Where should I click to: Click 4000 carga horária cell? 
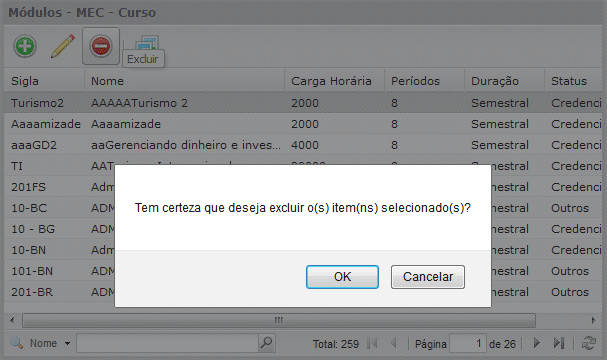tap(305, 145)
